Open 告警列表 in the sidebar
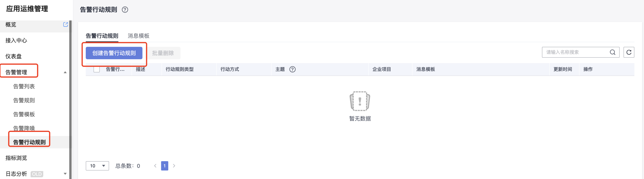644x179 pixels. coord(24,86)
